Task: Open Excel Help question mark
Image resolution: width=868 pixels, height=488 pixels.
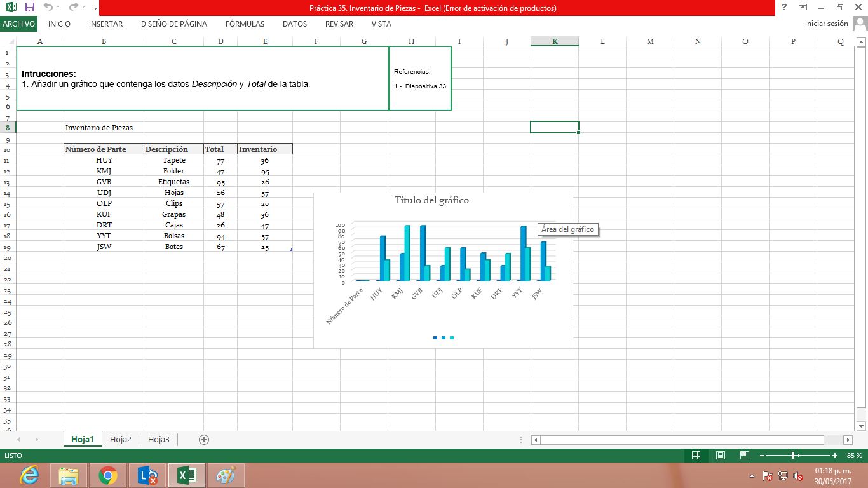Action: 785,8
